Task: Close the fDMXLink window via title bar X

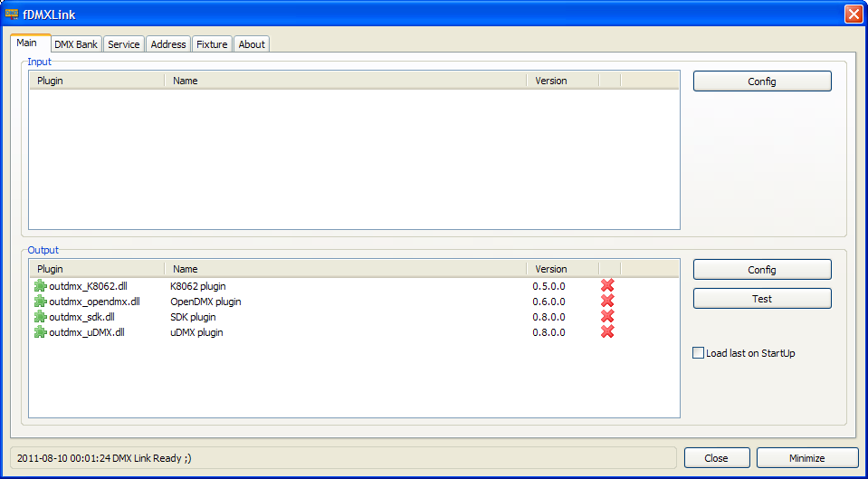Action: [x=853, y=14]
